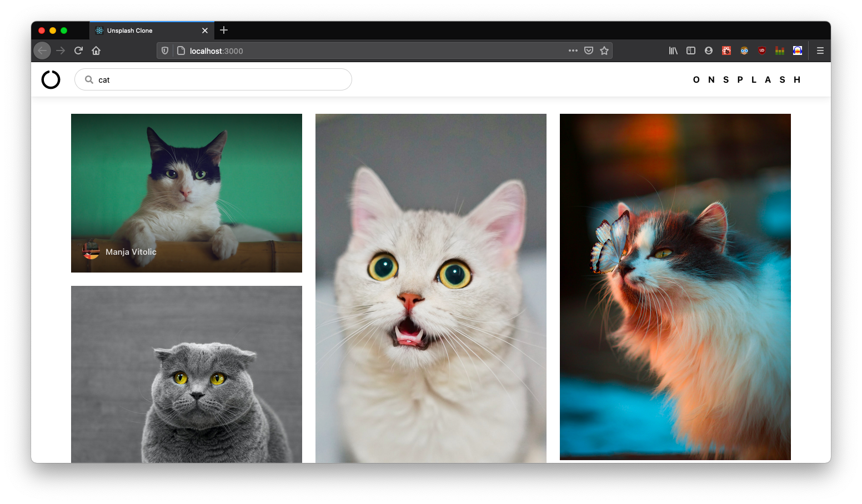Bookmark this page with the star
Image resolution: width=862 pixels, height=504 pixels.
tap(604, 51)
